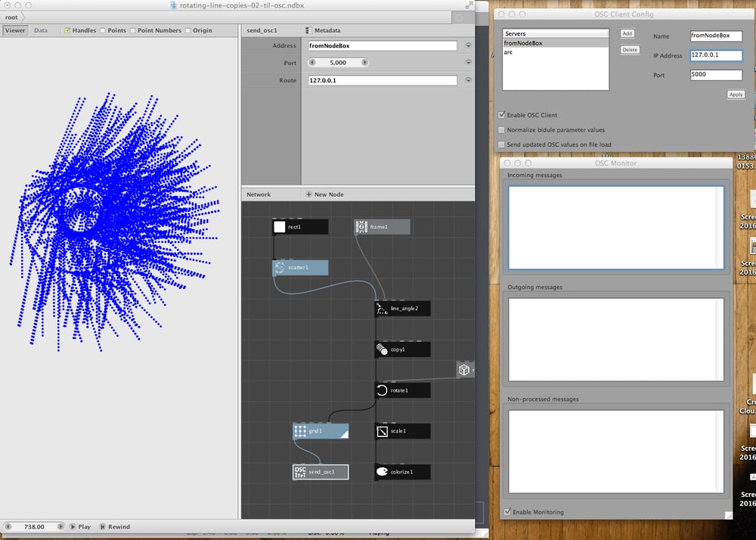
Task: Select the grid1 node icon
Action: (300, 431)
